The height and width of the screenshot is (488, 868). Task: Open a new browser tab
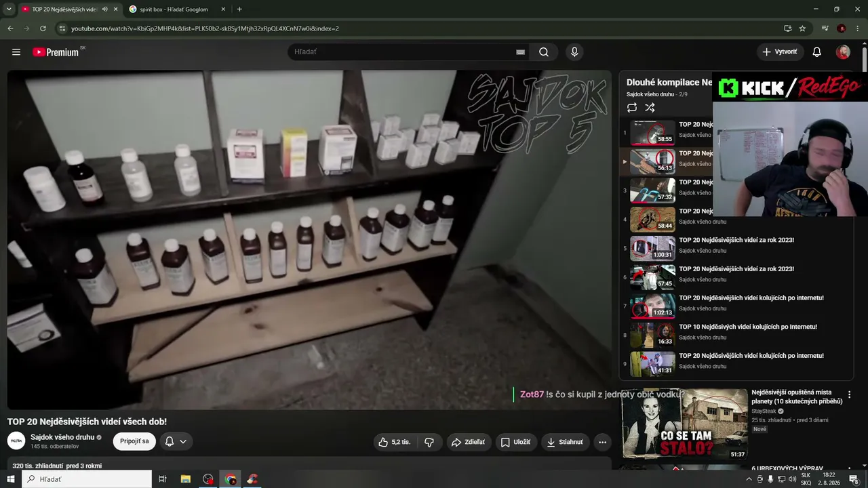click(x=239, y=9)
